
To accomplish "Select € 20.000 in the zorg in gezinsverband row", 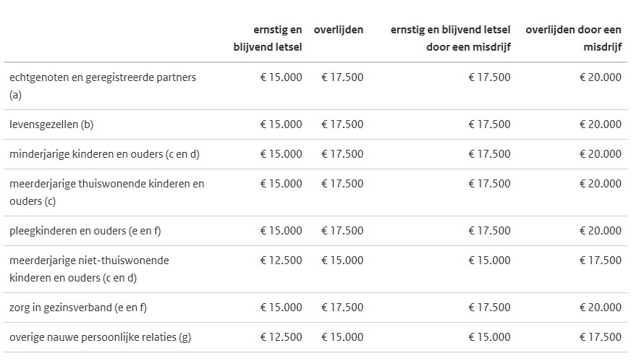I will (x=601, y=308).
